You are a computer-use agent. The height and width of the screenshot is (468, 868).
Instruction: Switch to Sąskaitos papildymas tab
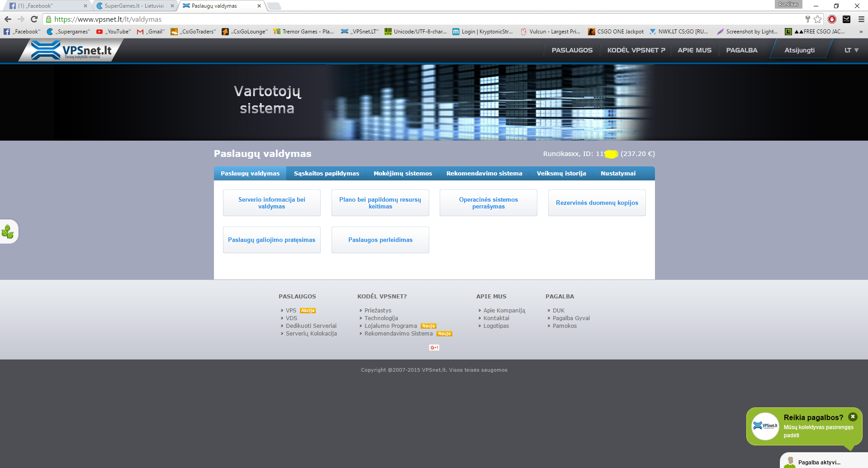327,173
